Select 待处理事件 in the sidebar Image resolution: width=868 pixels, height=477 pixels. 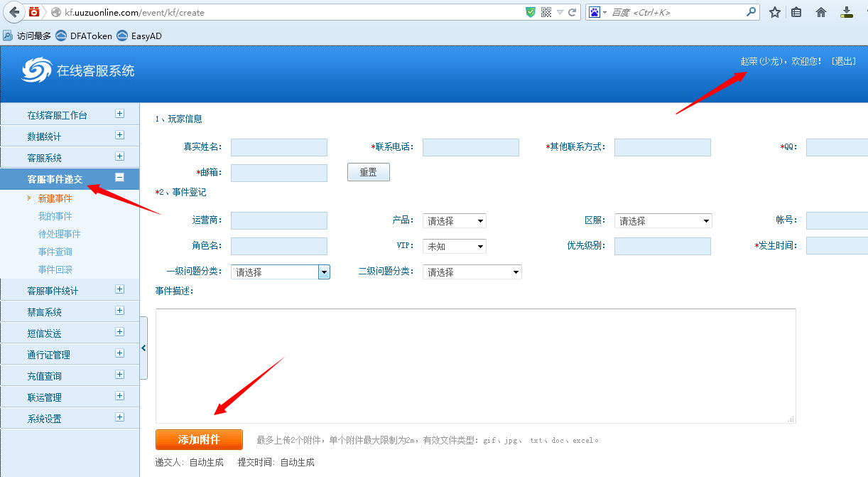tap(59, 234)
